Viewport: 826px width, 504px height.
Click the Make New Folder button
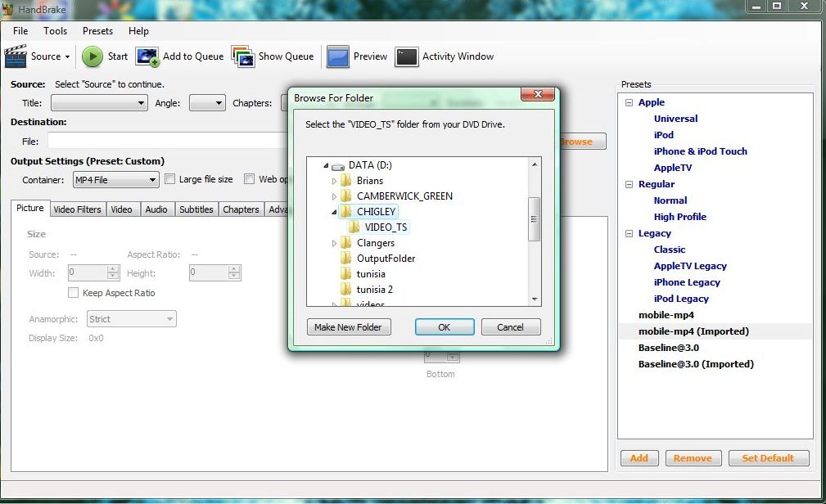tap(347, 326)
